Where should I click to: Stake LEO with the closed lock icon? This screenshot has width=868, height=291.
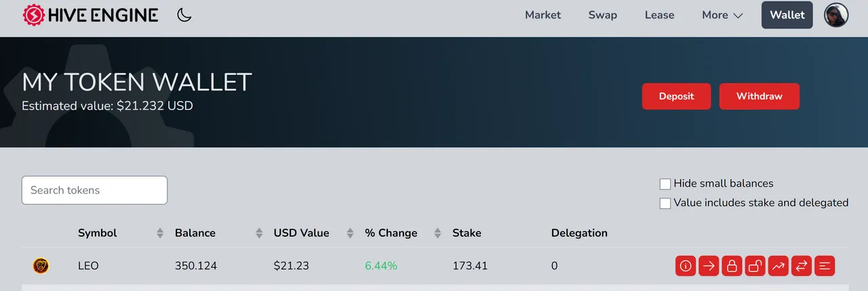coord(732,266)
